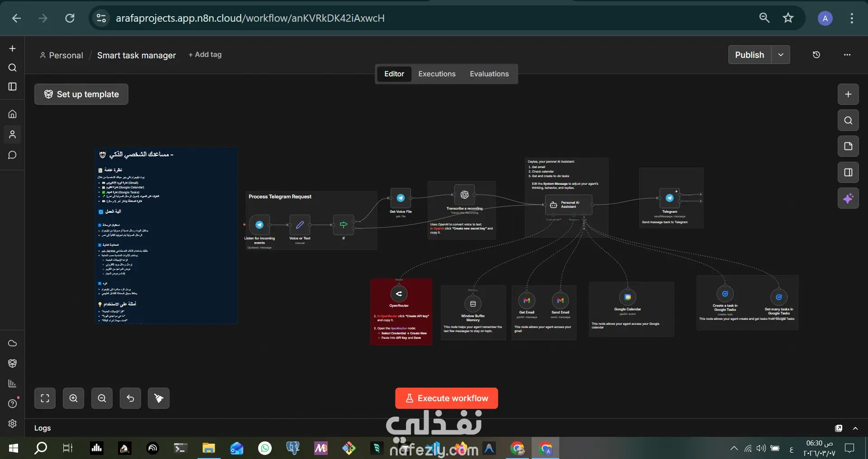868x459 pixels.
Task: Switch to the Evaluations tab
Action: (489, 74)
